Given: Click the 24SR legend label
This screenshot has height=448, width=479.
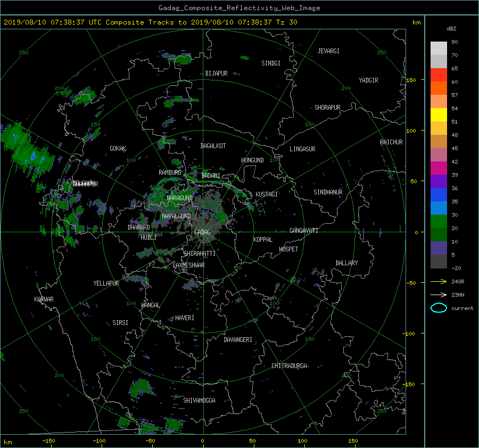Looking at the screenshot, I should [x=458, y=281].
